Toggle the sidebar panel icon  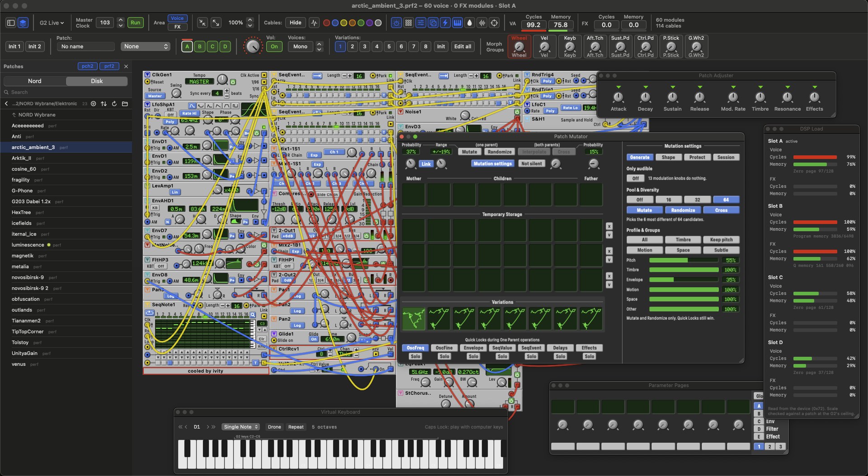[11, 23]
